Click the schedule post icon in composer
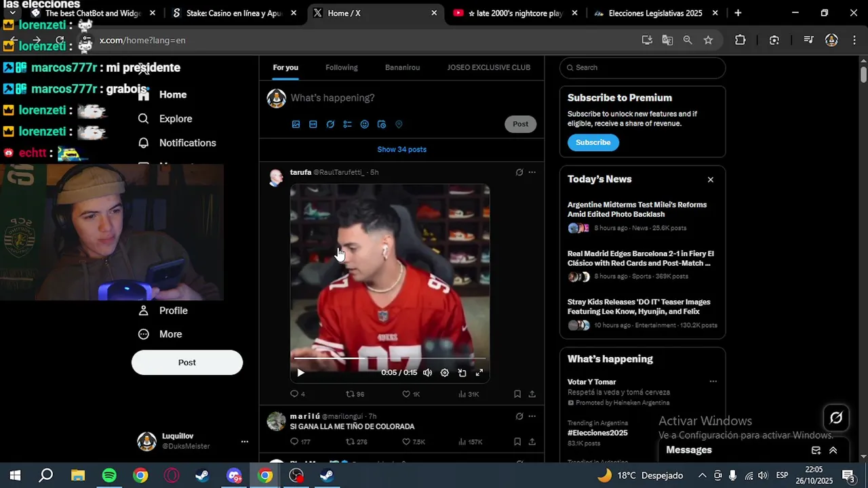The width and height of the screenshot is (868, 488). (x=381, y=124)
